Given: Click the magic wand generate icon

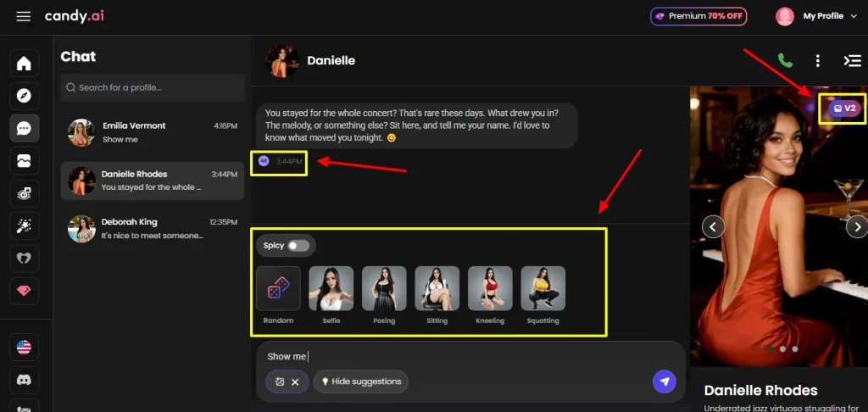Looking at the screenshot, I should pyautogui.click(x=24, y=225).
